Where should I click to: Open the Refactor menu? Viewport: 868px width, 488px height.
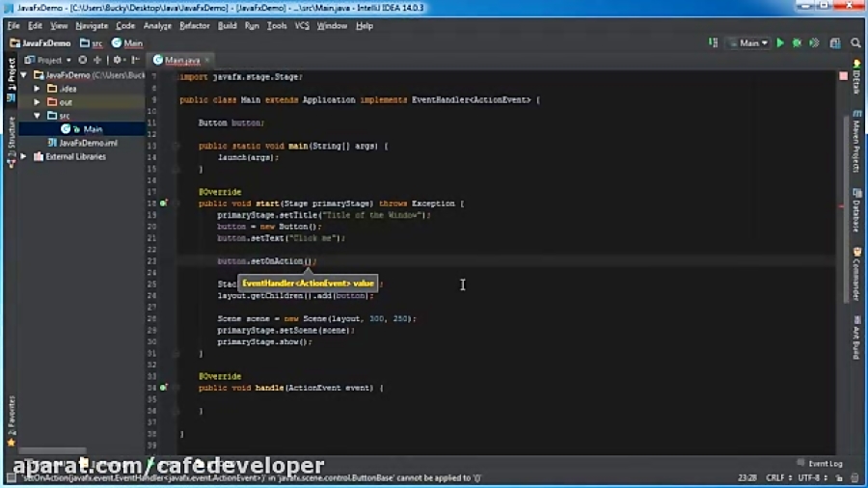tap(194, 25)
